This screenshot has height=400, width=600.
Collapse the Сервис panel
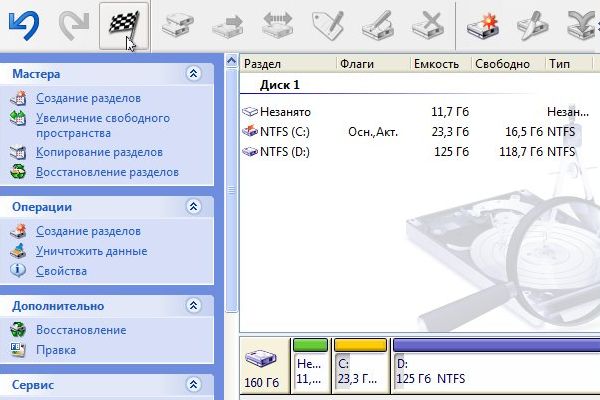(193, 384)
